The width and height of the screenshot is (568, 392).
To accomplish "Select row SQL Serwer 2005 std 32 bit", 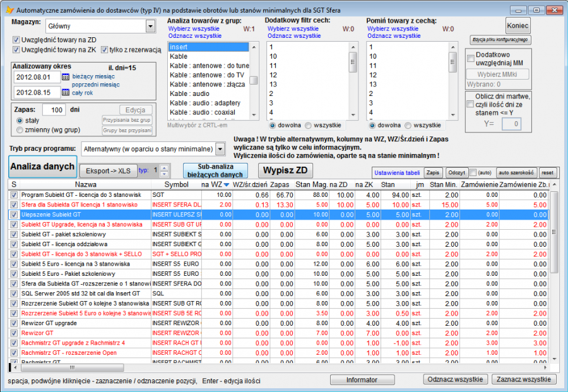I will [278, 294].
